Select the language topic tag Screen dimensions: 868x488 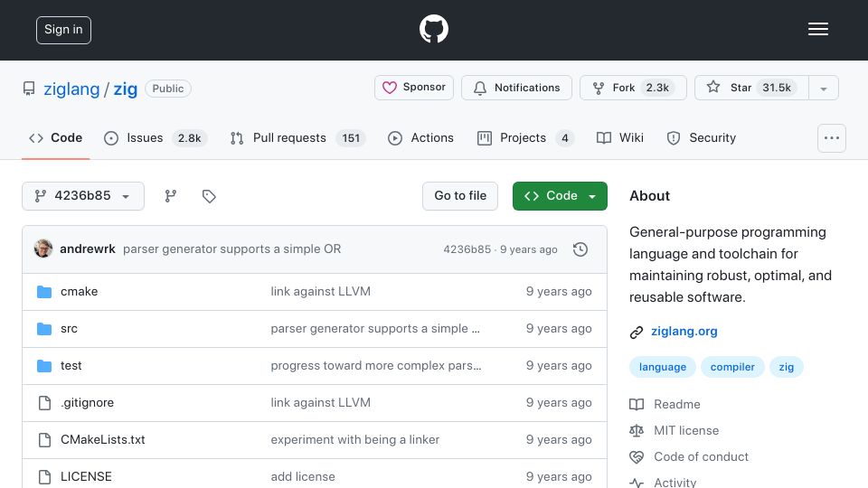pyautogui.click(x=663, y=367)
